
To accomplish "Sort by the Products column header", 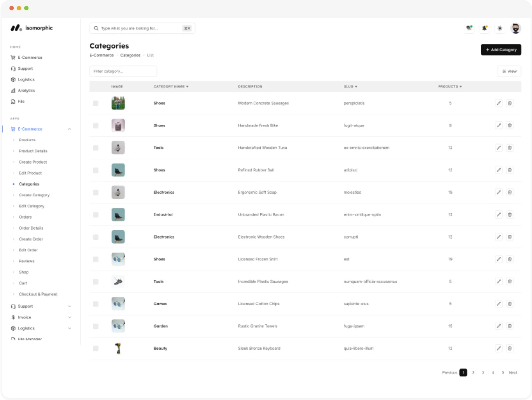I will click(450, 86).
